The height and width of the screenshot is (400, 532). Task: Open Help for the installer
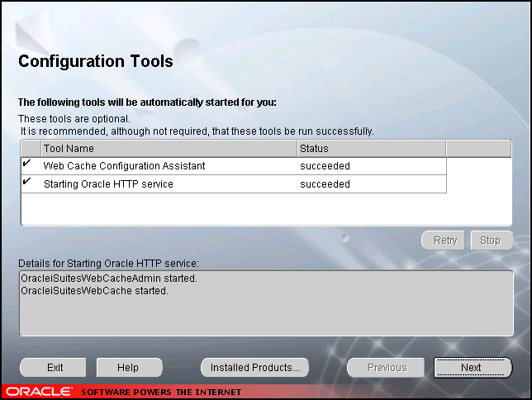click(x=129, y=368)
